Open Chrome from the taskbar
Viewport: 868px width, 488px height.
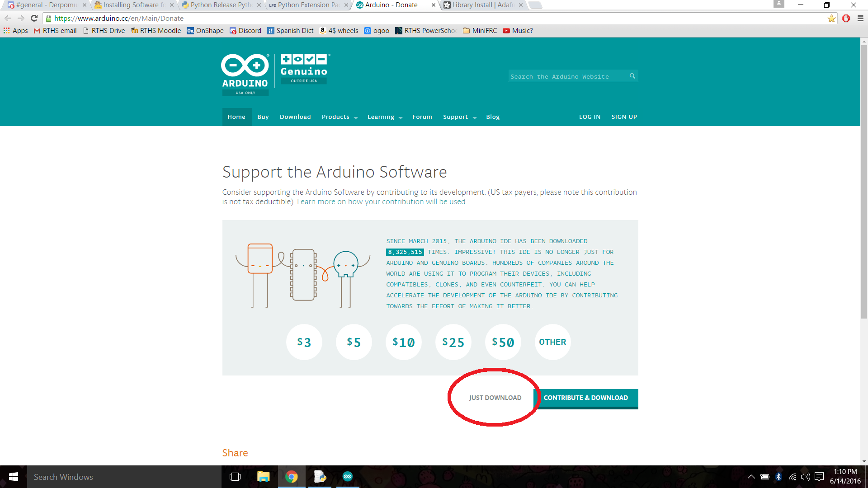[292, 477]
